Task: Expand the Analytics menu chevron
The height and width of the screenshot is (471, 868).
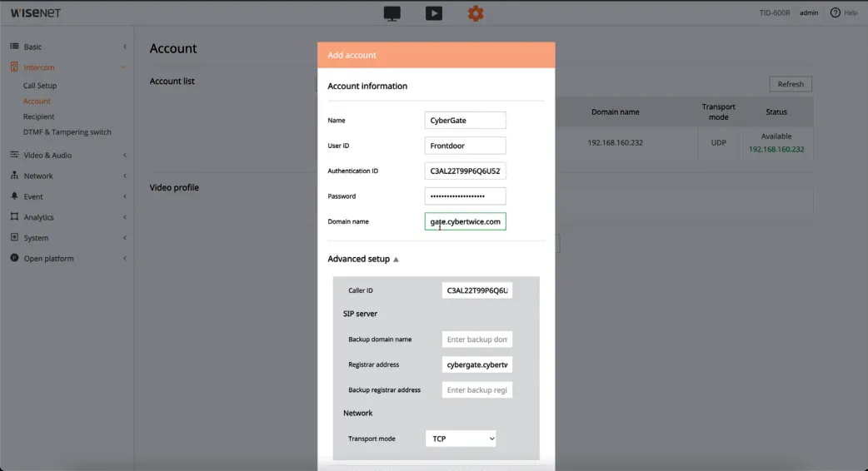Action: pos(125,217)
